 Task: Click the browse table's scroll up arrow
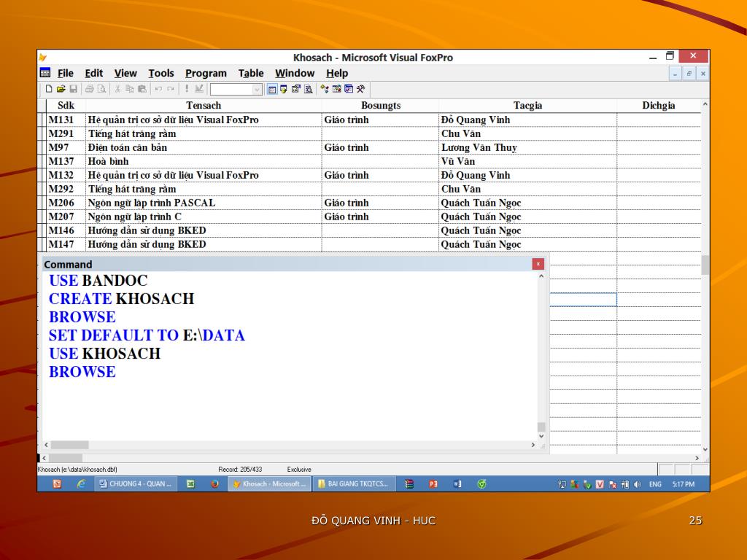[x=705, y=104]
